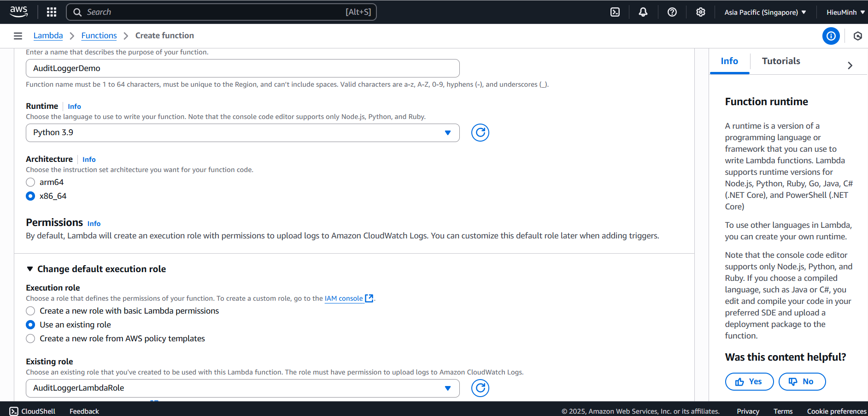Open the HieuMinh account menu
The width and height of the screenshot is (868, 416).
coord(845,12)
